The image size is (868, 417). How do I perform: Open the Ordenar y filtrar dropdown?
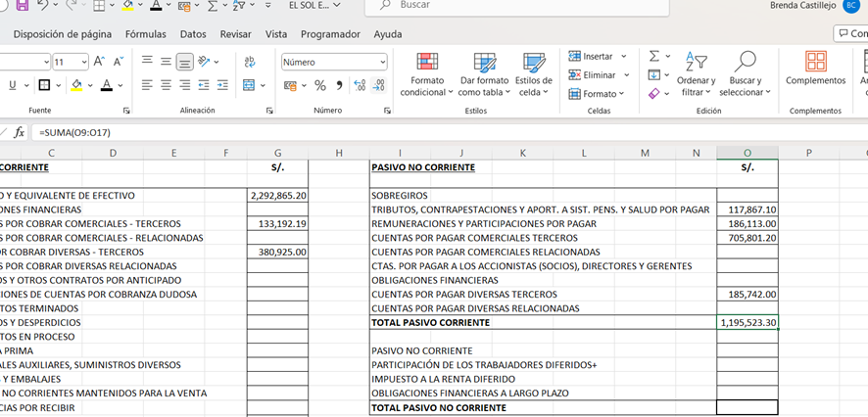tap(696, 74)
